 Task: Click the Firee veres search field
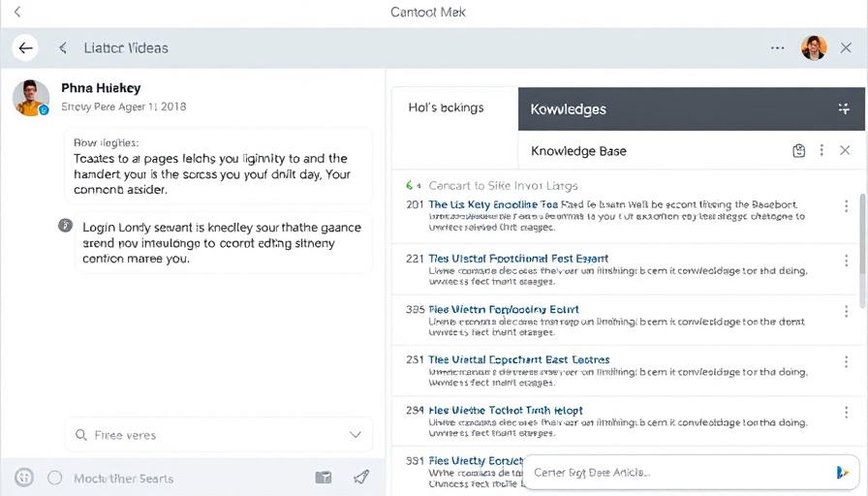(x=219, y=435)
